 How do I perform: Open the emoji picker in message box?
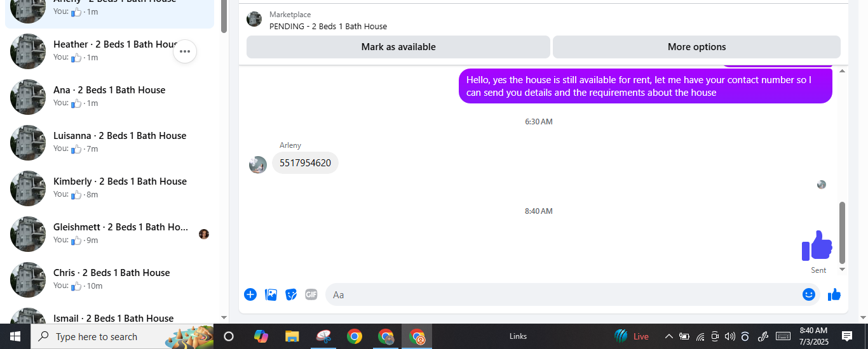[809, 294]
